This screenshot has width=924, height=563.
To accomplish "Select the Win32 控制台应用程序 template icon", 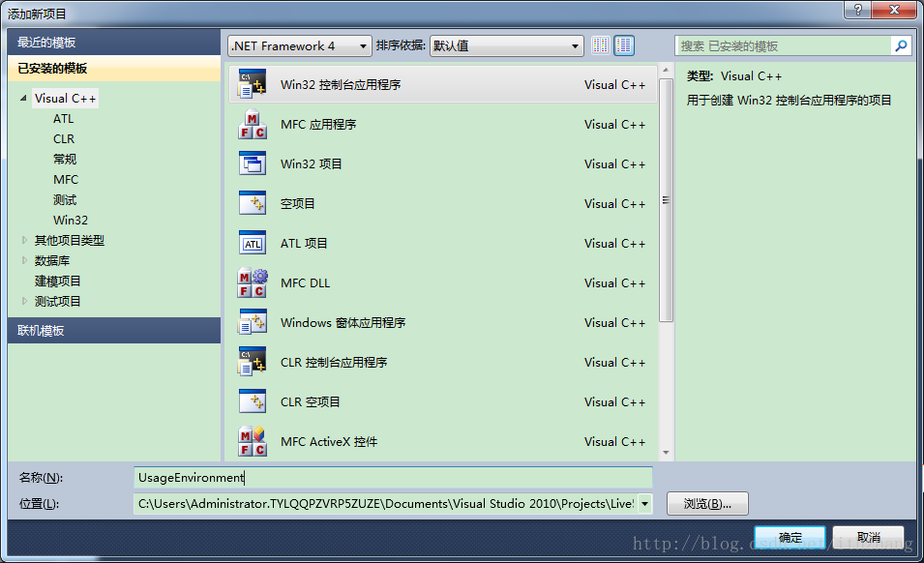I will point(253,84).
